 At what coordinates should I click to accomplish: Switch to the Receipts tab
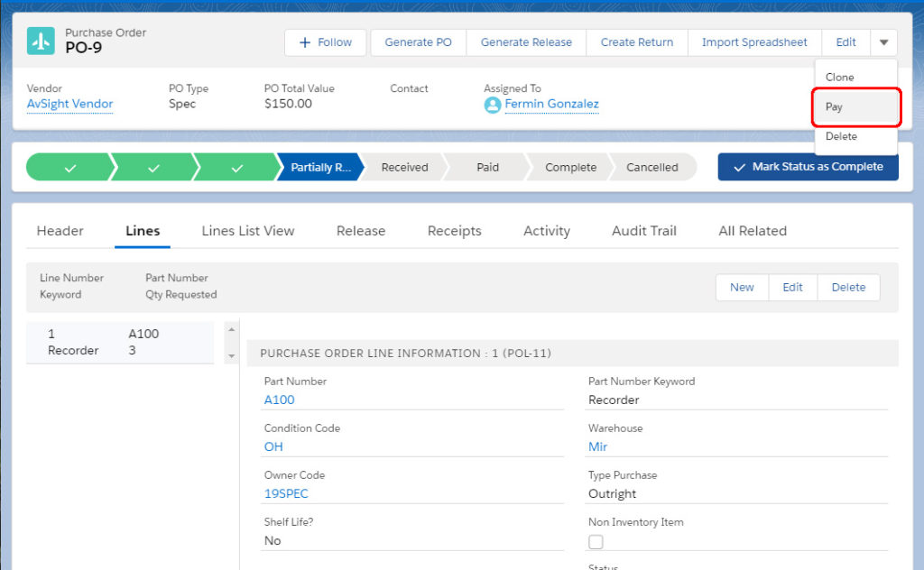coord(454,231)
